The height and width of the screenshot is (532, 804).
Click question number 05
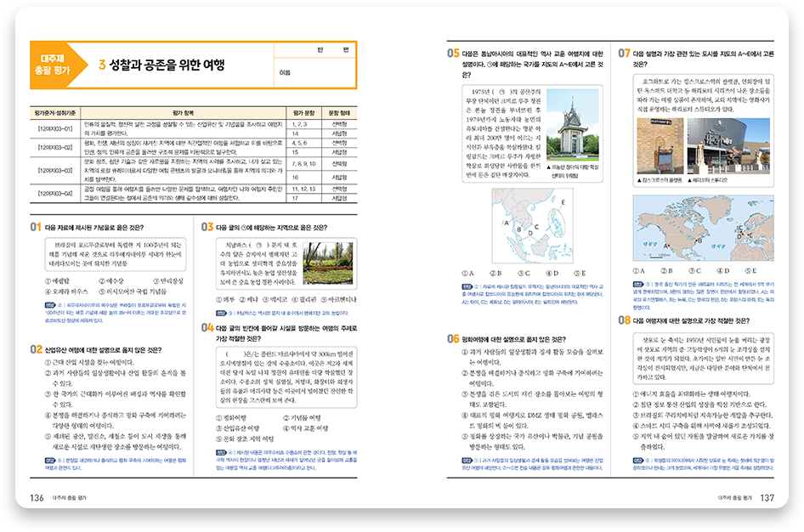pyautogui.click(x=453, y=54)
